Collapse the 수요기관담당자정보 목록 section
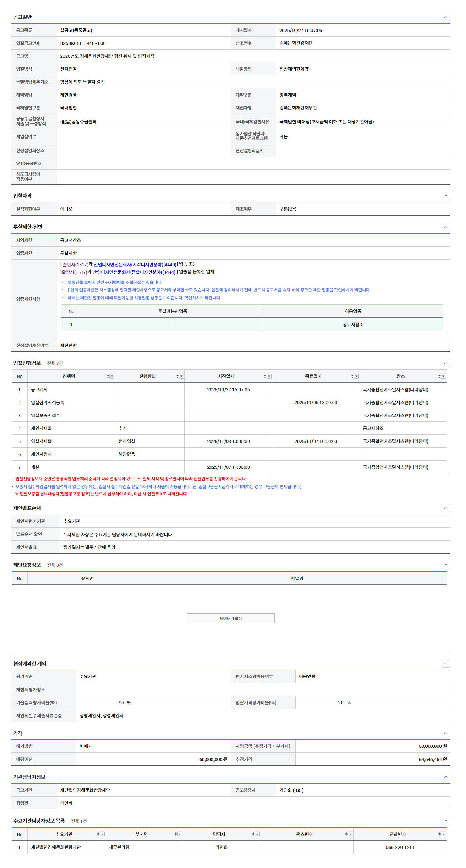 coord(446,821)
